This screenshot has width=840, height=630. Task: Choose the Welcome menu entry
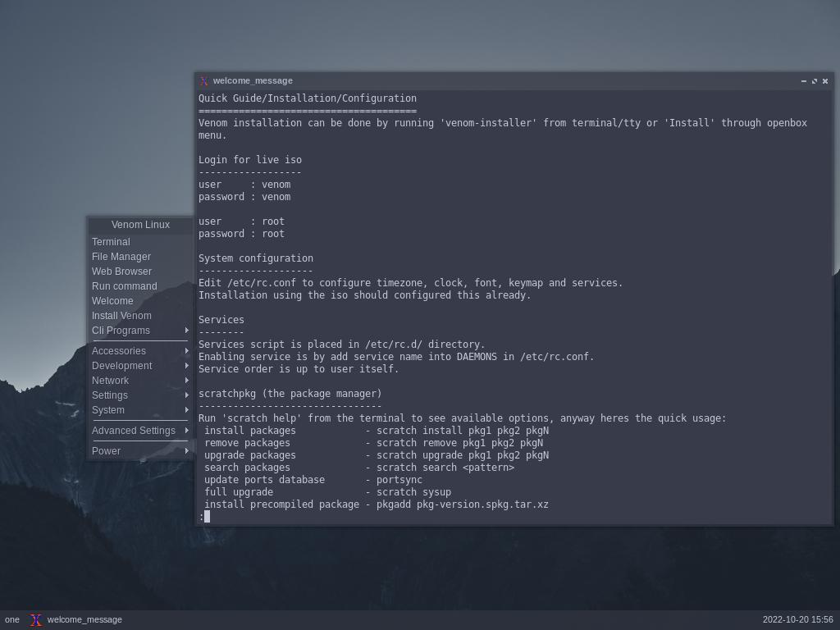click(139, 300)
